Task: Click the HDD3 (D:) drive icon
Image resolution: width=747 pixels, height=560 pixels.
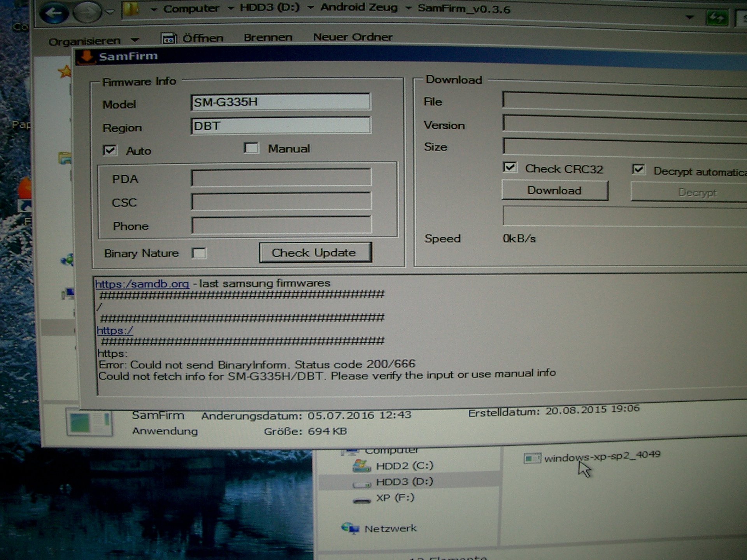Action: point(362,484)
